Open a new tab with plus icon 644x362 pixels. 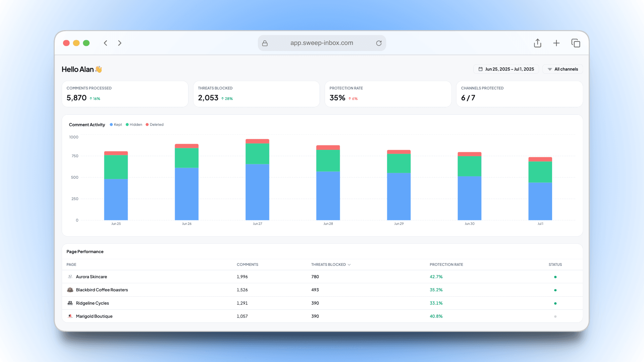pyautogui.click(x=556, y=43)
